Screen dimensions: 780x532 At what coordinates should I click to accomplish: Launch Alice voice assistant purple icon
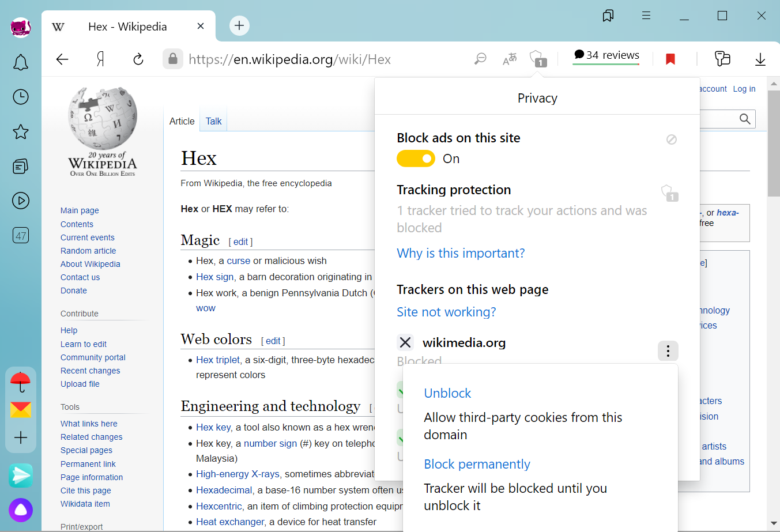(x=21, y=510)
